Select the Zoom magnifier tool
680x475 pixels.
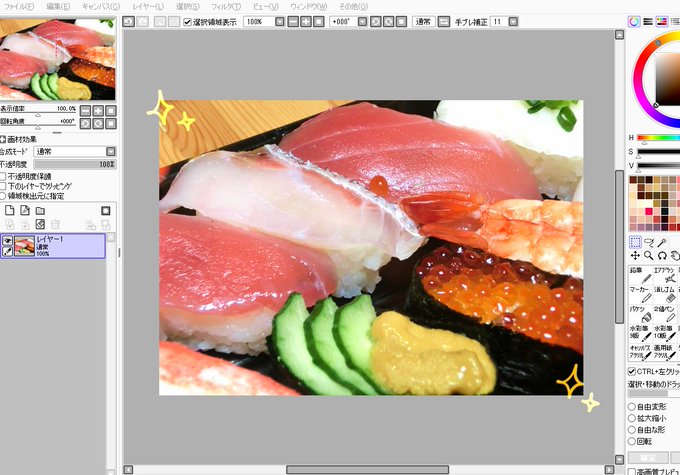(x=649, y=256)
